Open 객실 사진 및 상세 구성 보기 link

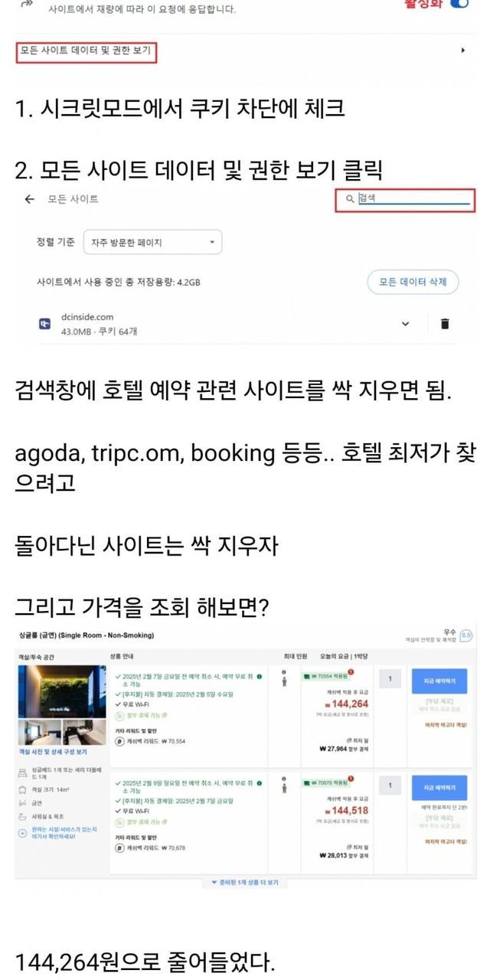pos(53,753)
